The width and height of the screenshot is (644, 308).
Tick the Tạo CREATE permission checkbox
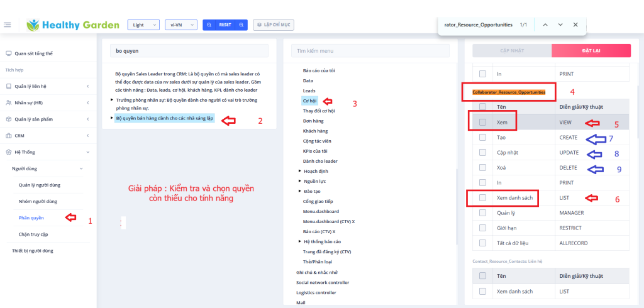coord(482,137)
